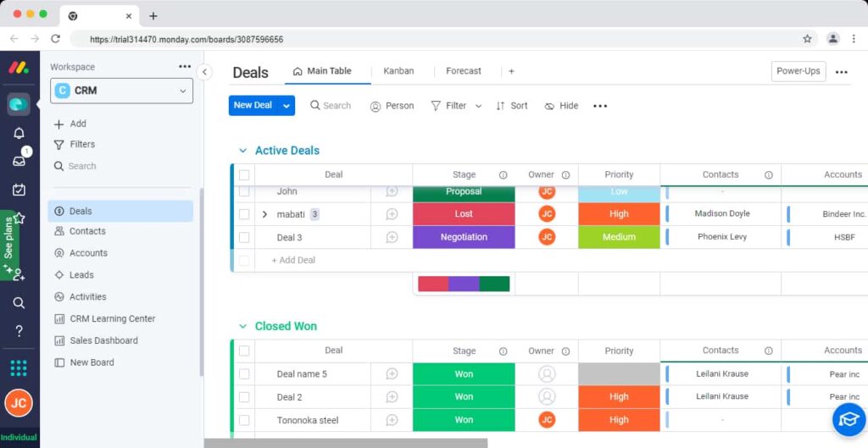Viewport: 868px width, 448px height.
Task: Expand the mabati deal subitems
Action: tap(264, 214)
